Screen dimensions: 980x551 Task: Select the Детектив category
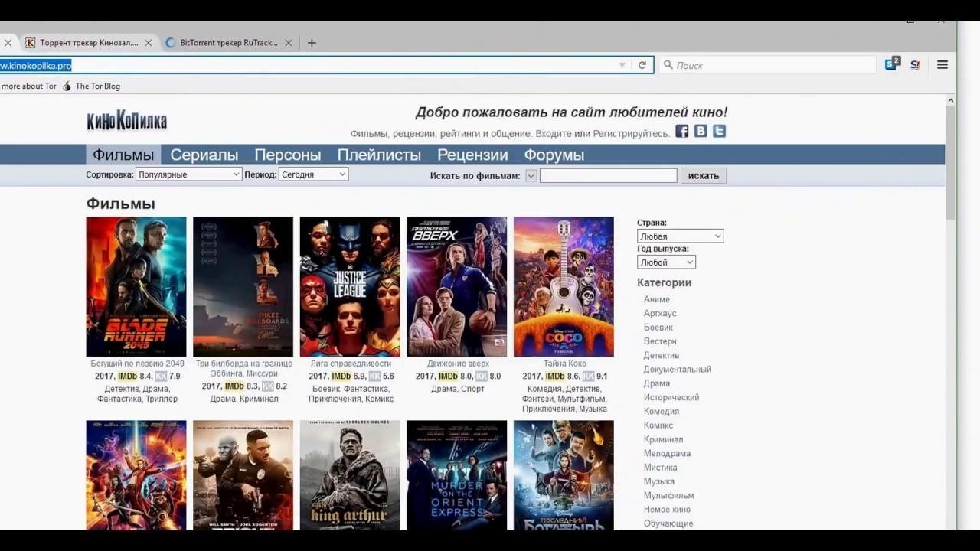661,355
